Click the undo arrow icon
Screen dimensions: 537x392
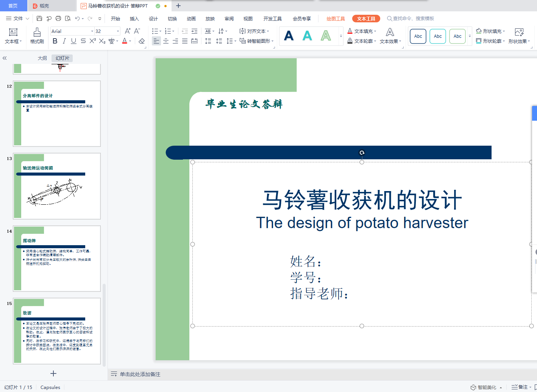pyautogui.click(x=77, y=19)
